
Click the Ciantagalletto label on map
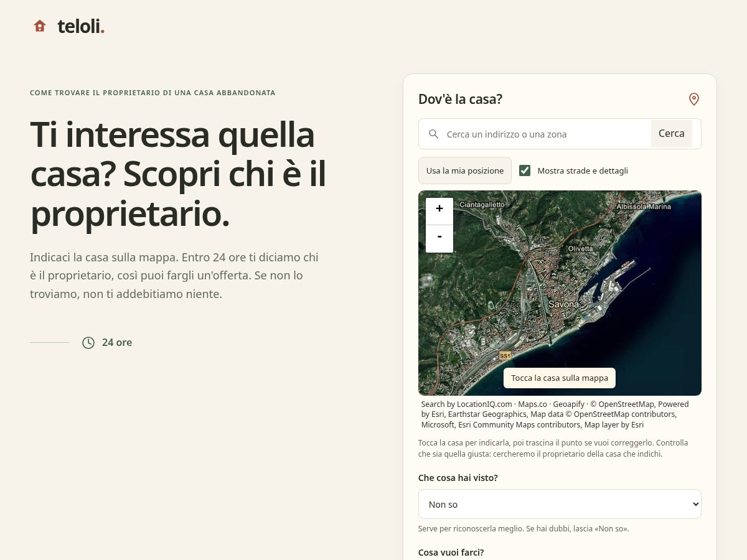[482, 204]
